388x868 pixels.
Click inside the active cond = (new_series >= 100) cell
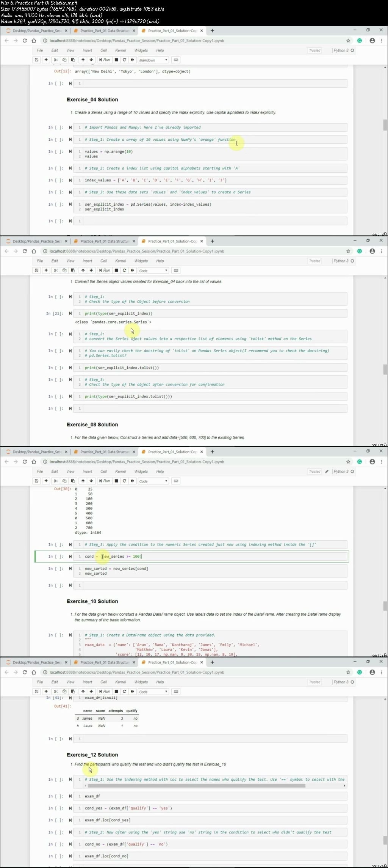click(210, 557)
